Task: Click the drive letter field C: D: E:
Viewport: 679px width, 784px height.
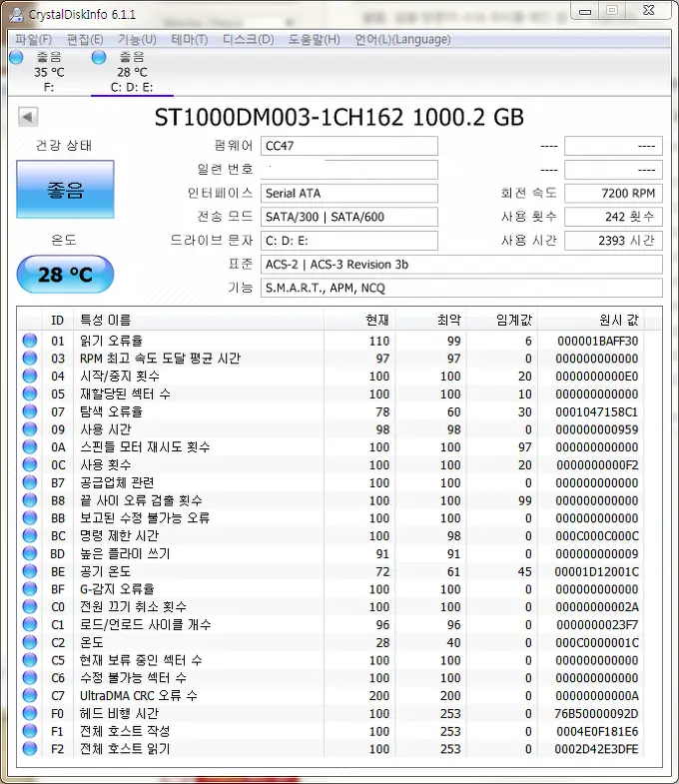Action: pos(349,241)
